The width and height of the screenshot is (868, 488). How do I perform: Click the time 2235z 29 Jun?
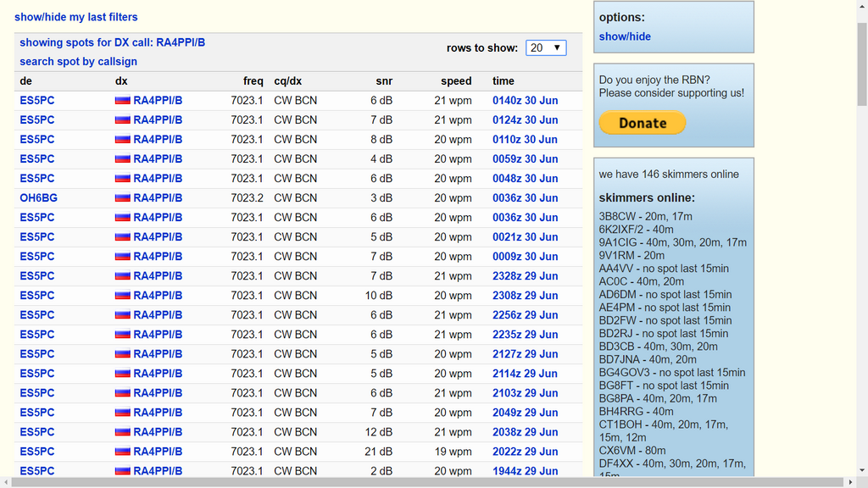click(x=526, y=334)
